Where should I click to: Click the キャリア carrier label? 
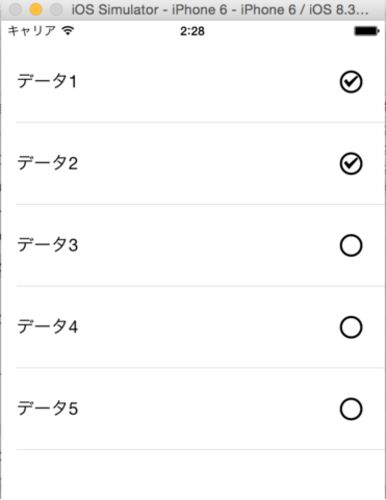click(x=32, y=31)
